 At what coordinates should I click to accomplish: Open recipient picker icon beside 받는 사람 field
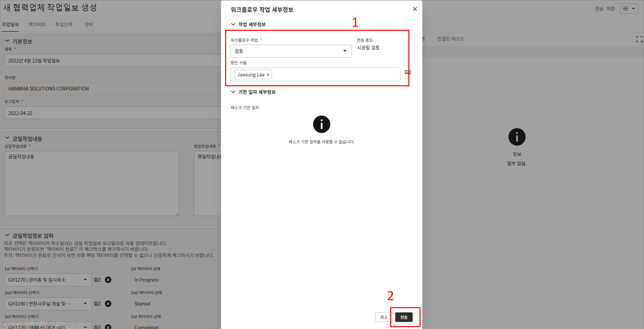point(408,72)
